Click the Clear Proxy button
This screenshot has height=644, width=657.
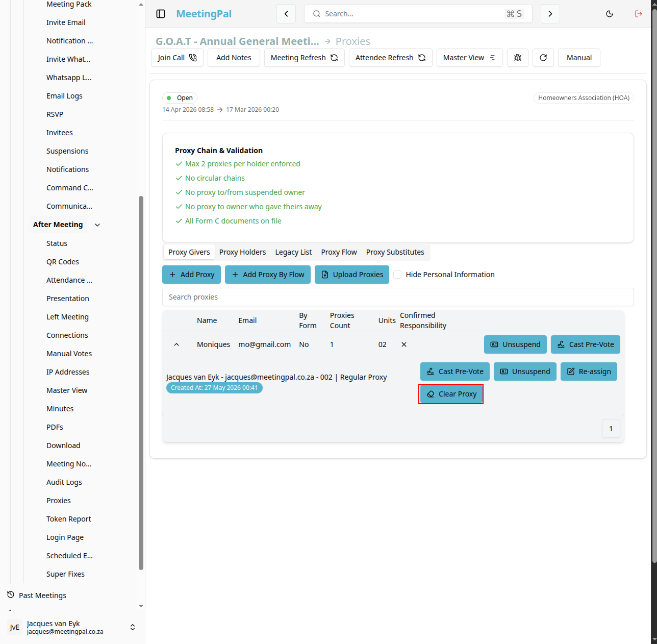pos(451,394)
